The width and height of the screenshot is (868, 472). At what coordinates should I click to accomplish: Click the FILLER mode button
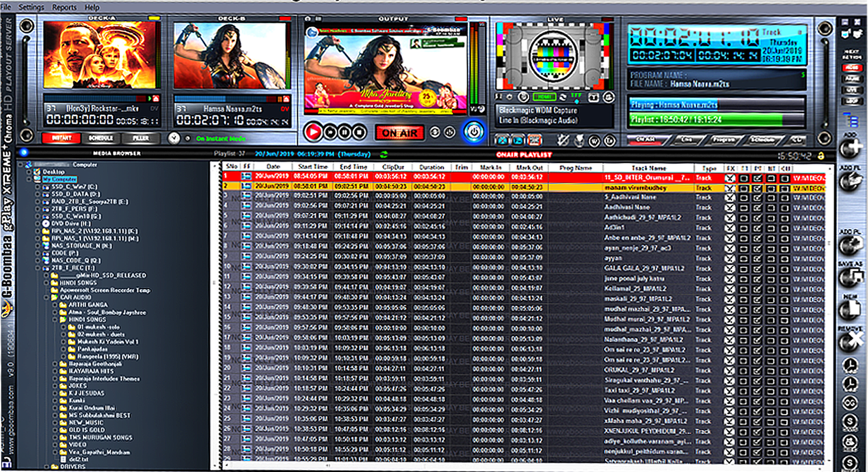[141, 138]
